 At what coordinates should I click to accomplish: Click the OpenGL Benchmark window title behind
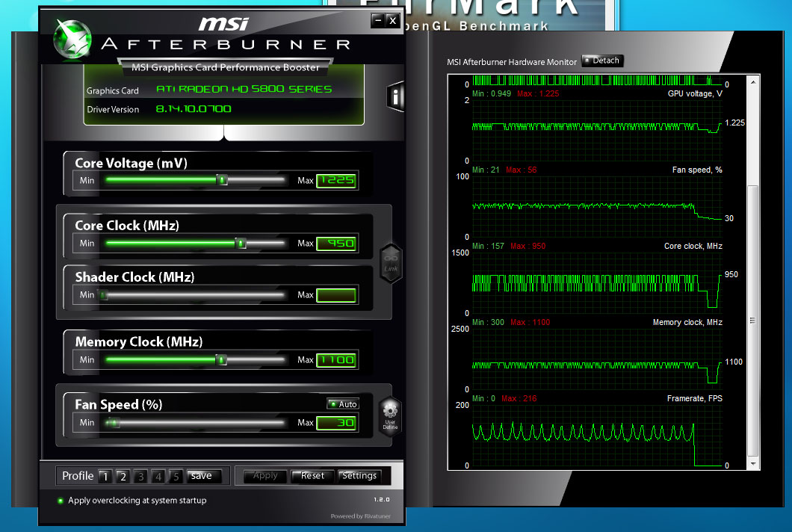(476, 26)
